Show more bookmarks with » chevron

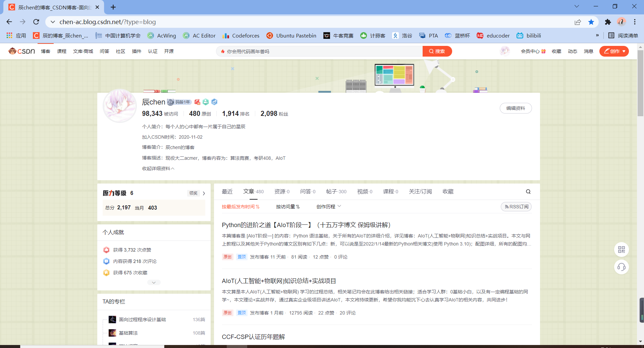pos(597,36)
